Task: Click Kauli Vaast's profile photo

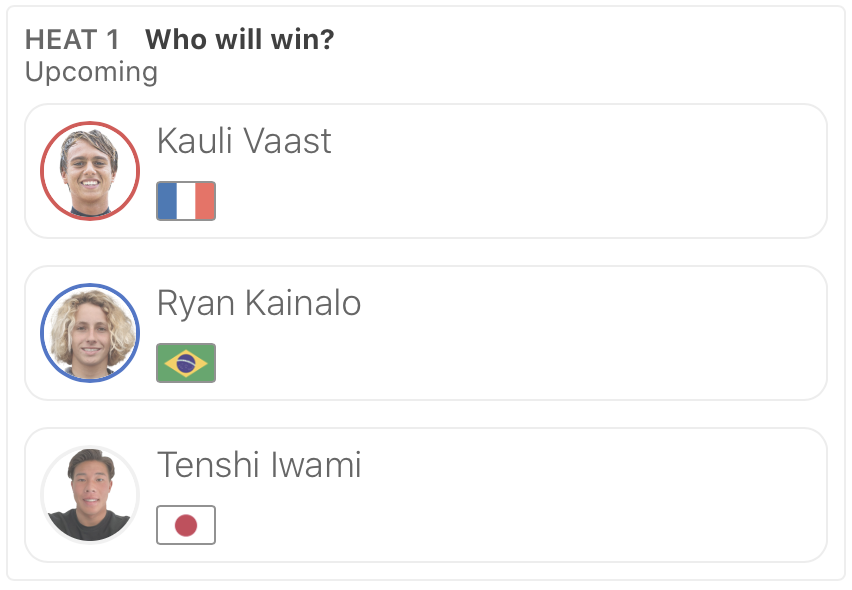Action: (90, 171)
